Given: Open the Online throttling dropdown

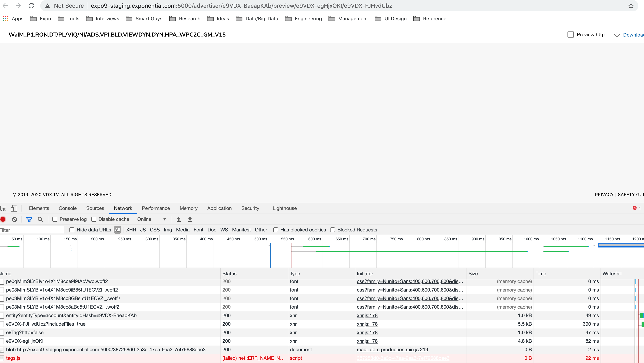Looking at the screenshot, I should click(x=151, y=219).
